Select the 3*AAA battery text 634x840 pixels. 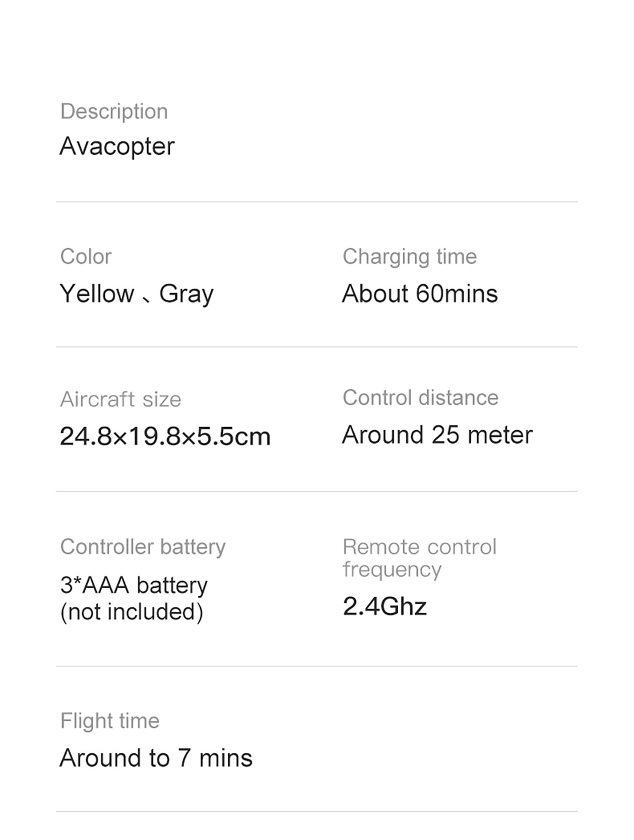(134, 586)
